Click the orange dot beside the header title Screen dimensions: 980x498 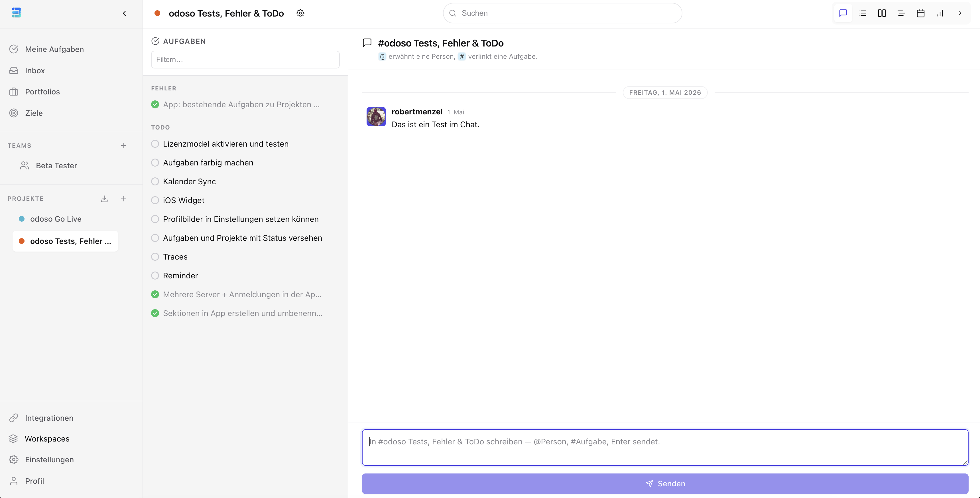[157, 13]
